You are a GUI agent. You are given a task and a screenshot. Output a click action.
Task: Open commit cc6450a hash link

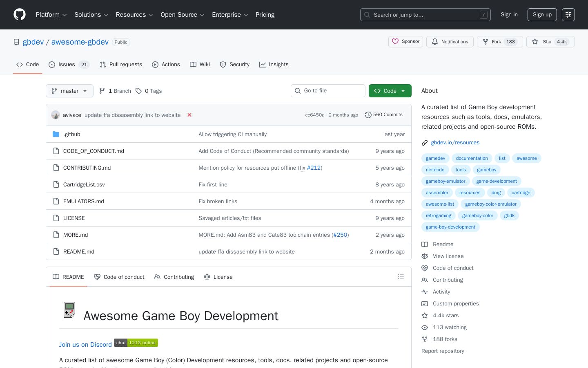pyautogui.click(x=315, y=115)
